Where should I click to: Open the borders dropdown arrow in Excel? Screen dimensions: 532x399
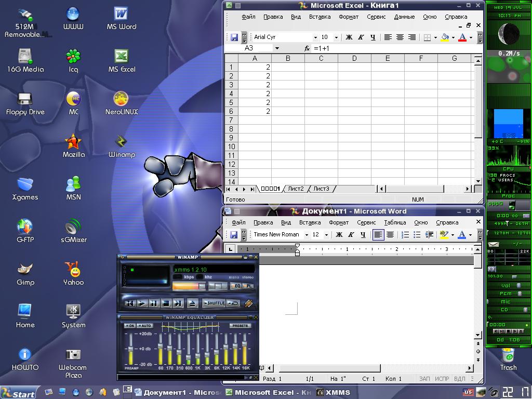pos(436,37)
